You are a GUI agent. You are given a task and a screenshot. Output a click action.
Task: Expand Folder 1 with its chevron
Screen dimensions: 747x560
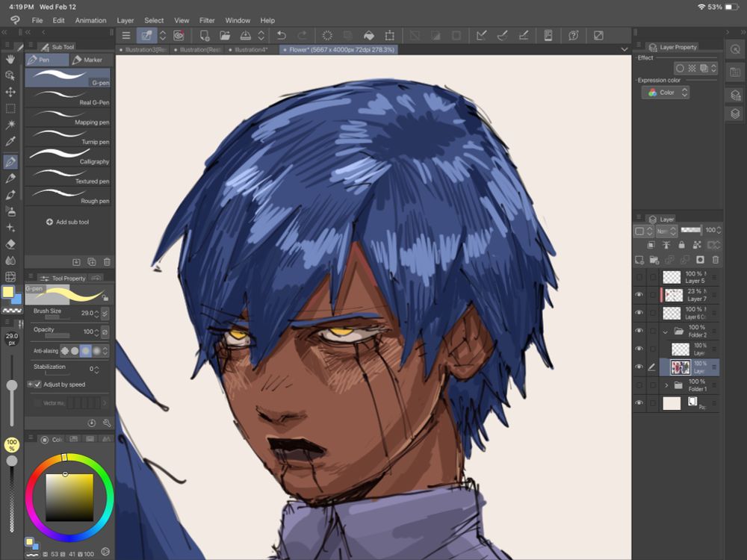point(666,385)
